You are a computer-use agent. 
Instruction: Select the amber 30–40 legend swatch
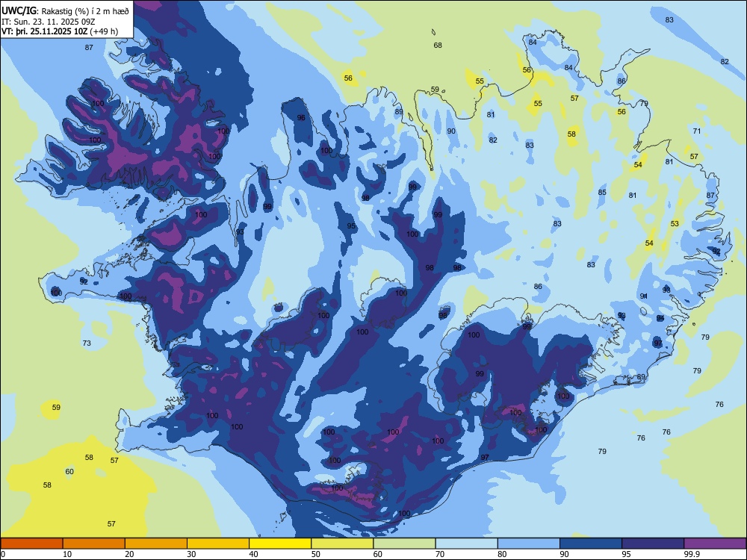(218, 544)
